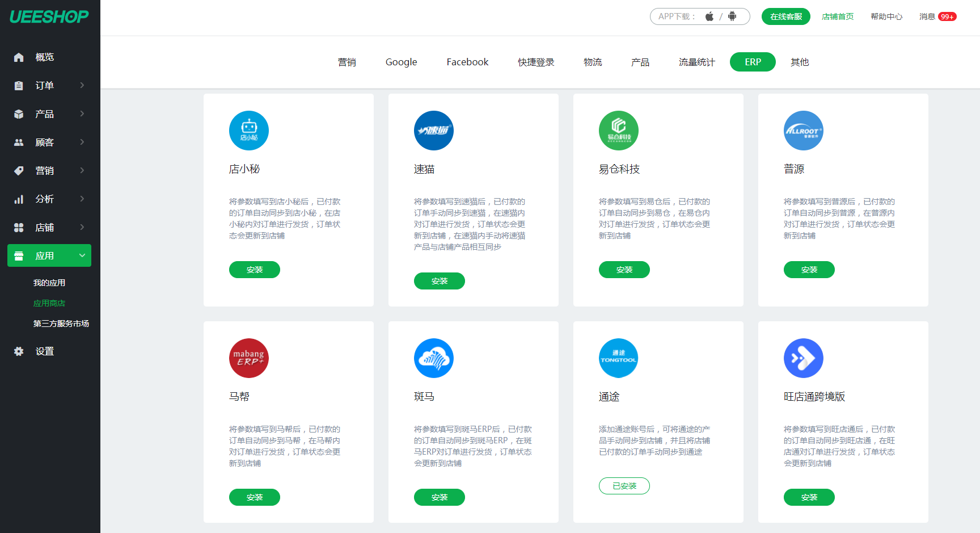Select the 斑马 cloud logo icon
Screen dimensions: 980x533
433,358
